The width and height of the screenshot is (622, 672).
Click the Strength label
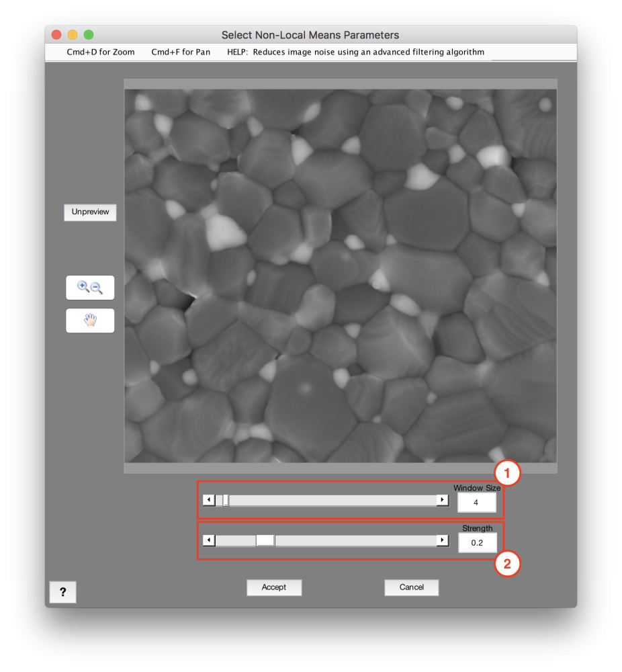pos(477,528)
